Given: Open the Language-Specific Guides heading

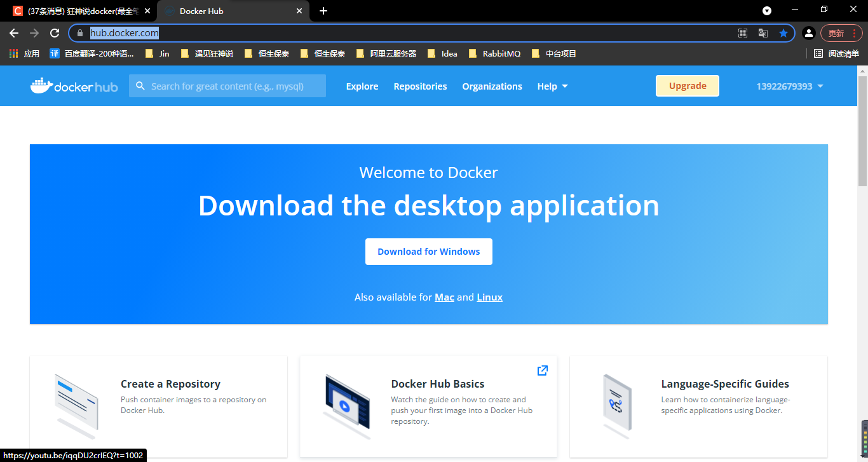Looking at the screenshot, I should coord(725,384).
